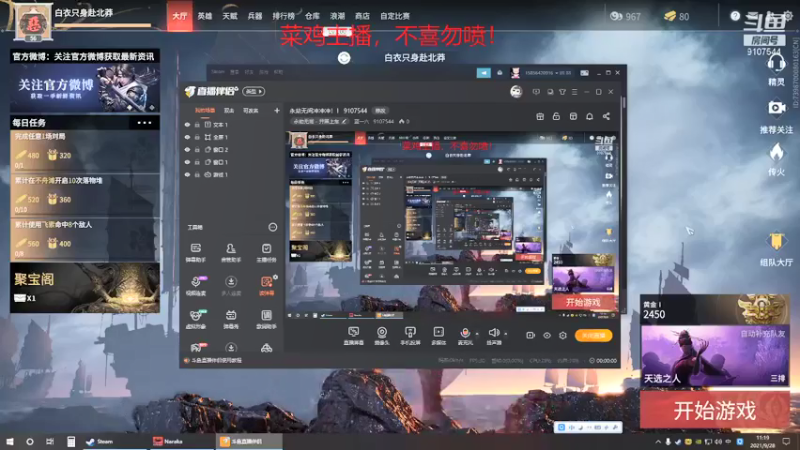Add a new scene with the plus icon

click(277, 110)
